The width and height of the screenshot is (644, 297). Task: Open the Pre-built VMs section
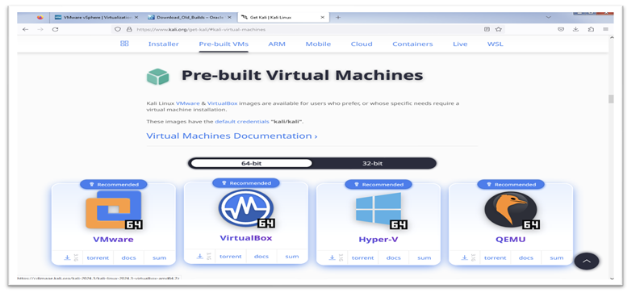224,44
